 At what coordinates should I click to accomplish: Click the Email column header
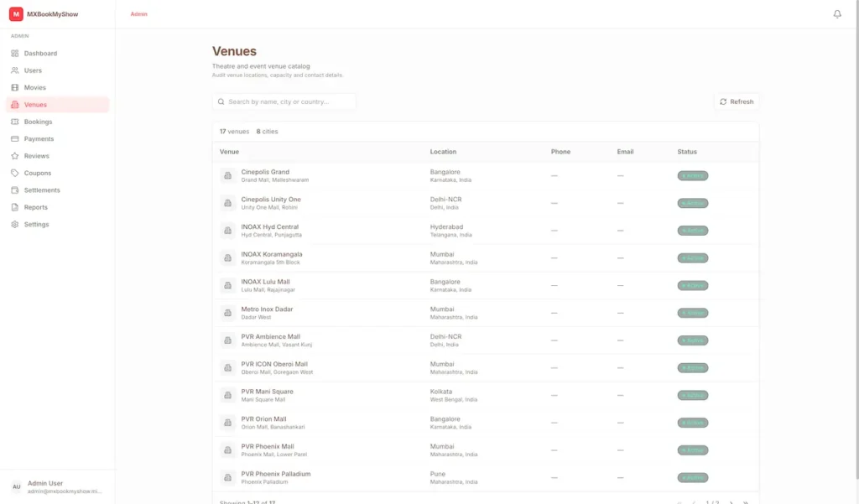click(x=625, y=152)
